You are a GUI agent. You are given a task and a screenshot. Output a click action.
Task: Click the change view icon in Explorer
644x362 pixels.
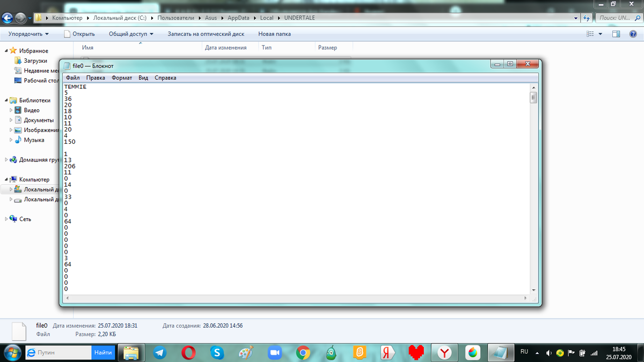tap(590, 34)
